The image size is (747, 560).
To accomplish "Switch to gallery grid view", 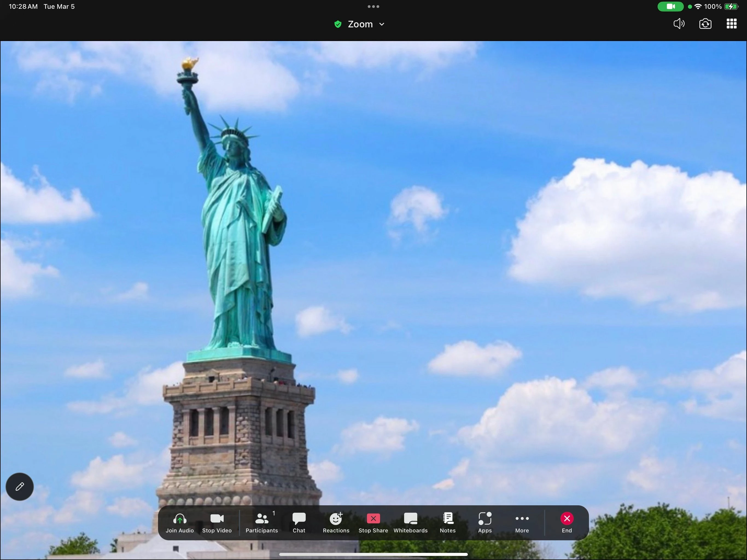I will click(x=731, y=24).
